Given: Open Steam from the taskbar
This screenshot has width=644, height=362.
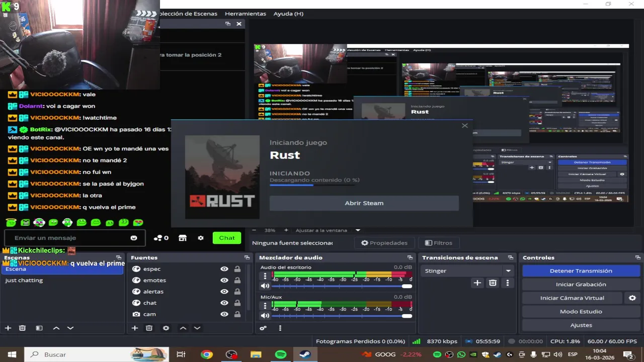Looking at the screenshot, I should (x=305, y=354).
